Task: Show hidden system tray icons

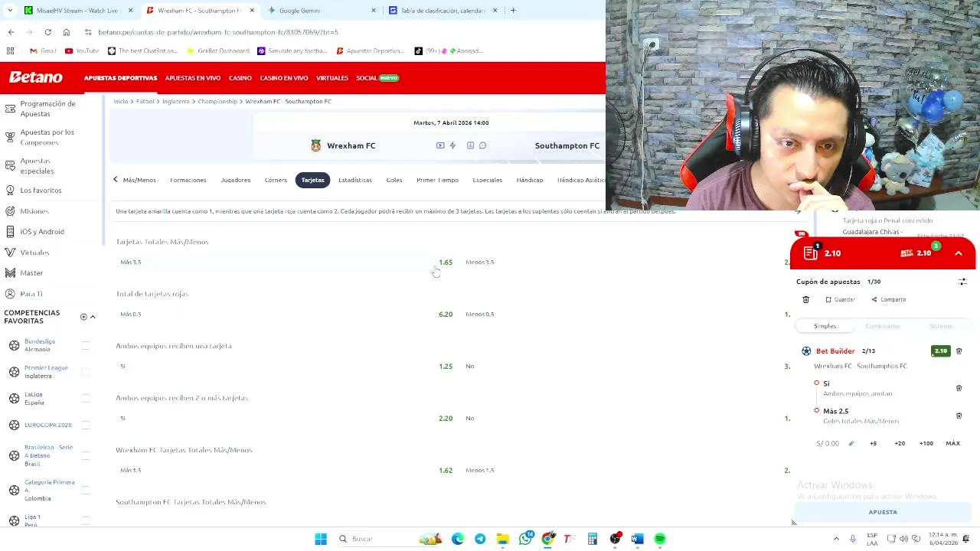Action: [836, 539]
